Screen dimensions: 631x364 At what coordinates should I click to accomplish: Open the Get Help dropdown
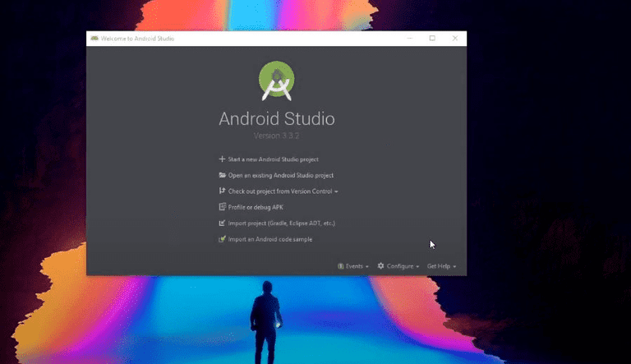[x=441, y=266]
